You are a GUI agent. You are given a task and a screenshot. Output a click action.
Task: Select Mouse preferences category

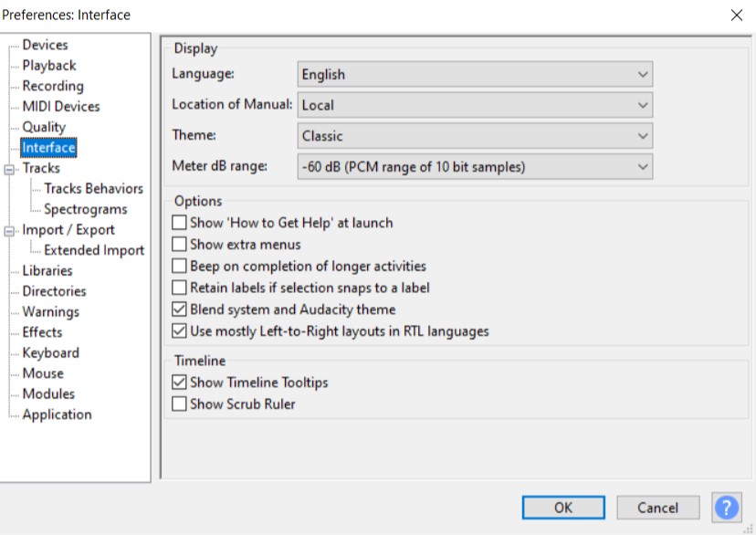[43, 373]
